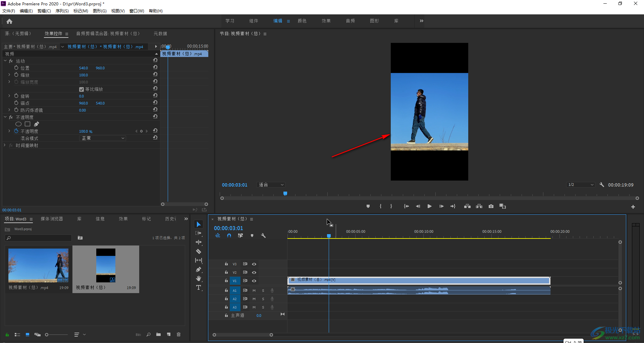Select the Hand tool

(x=199, y=278)
